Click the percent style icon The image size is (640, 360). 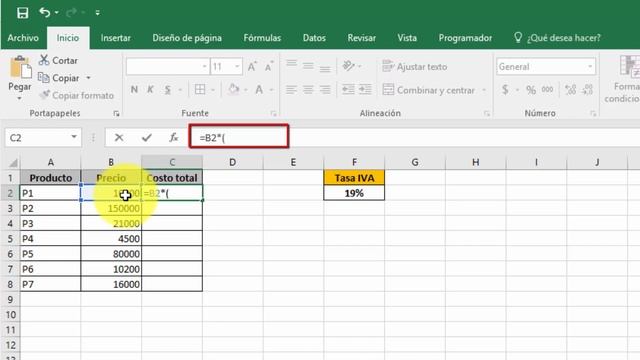click(x=531, y=89)
